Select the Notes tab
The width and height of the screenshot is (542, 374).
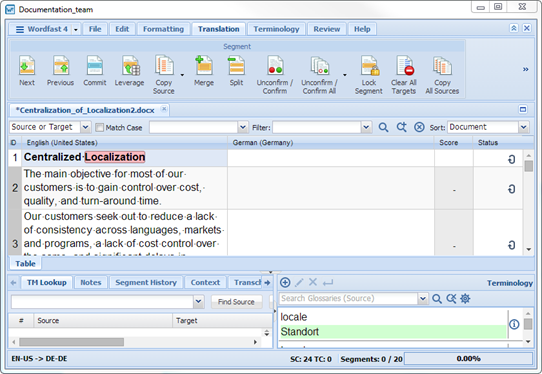coord(91,282)
